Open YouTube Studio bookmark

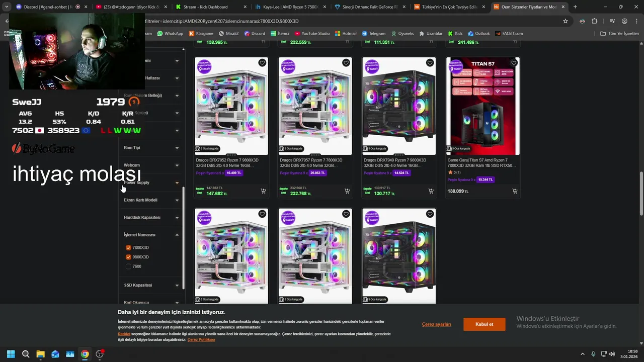click(x=312, y=34)
